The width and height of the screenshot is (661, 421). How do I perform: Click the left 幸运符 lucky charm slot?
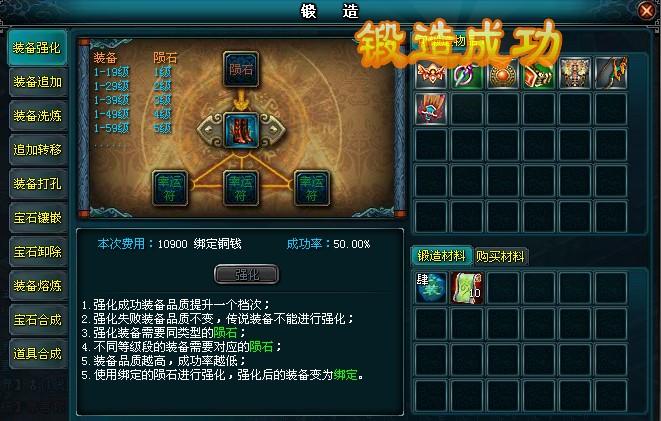[x=169, y=188]
